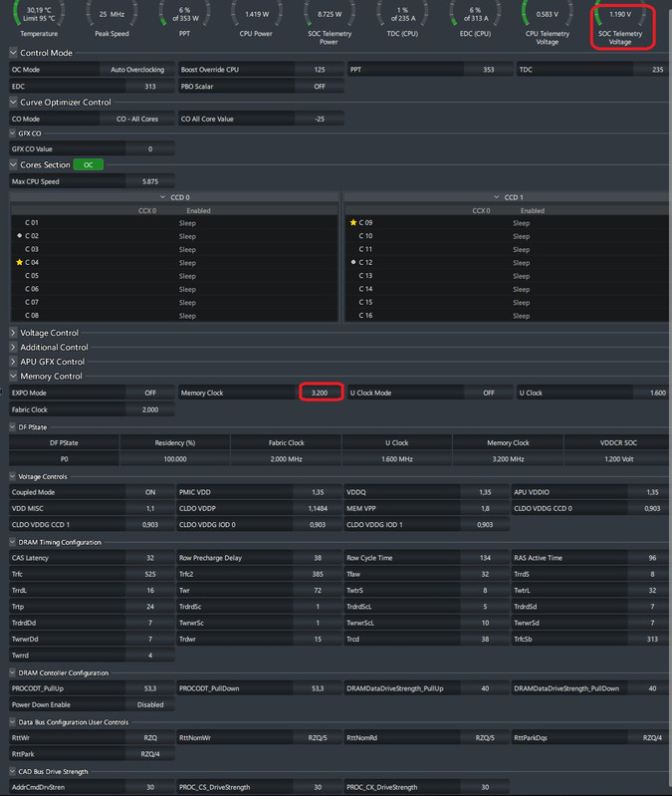The width and height of the screenshot is (672, 796).
Task: Click the PROCODT_PullUp value 53.3
Action: (150, 688)
